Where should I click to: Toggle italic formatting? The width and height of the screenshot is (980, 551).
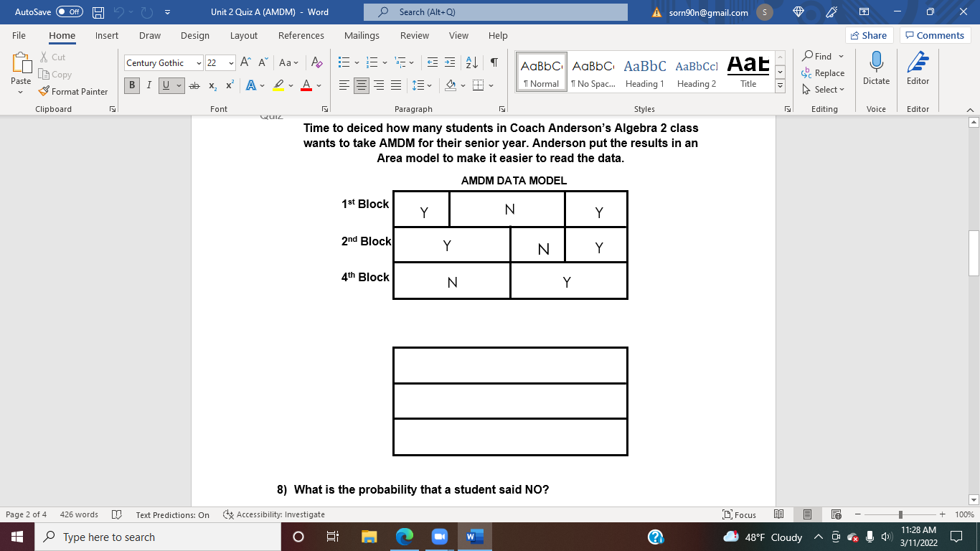[149, 85]
